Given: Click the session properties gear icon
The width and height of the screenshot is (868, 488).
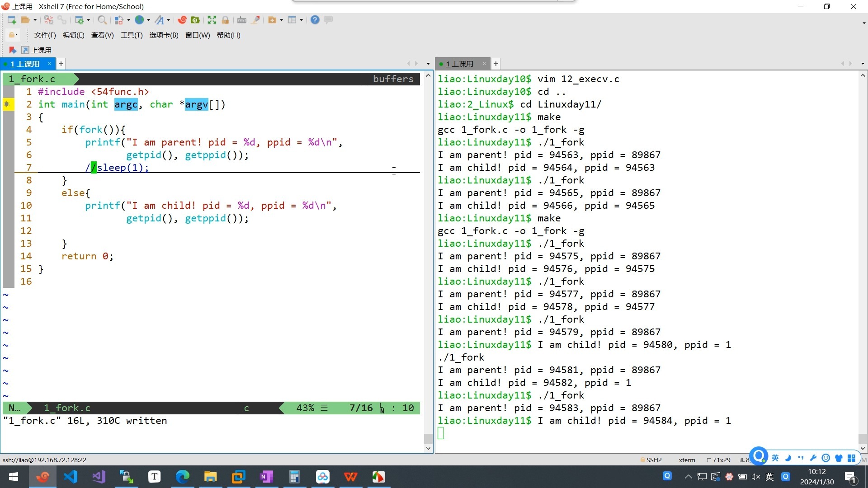Looking at the screenshot, I should pyautogui.click(x=79, y=20).
